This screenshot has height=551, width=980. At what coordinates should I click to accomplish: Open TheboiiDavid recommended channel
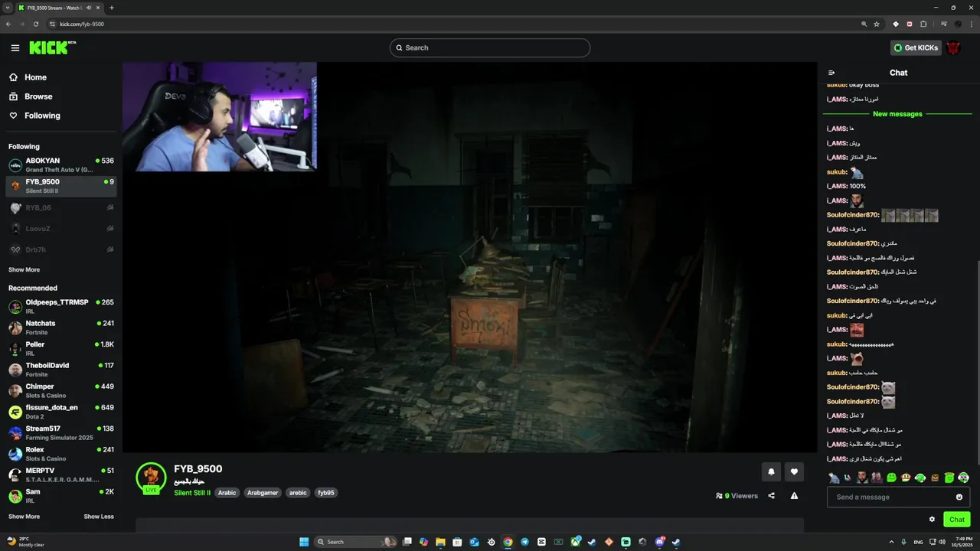[x=61, y=370]
